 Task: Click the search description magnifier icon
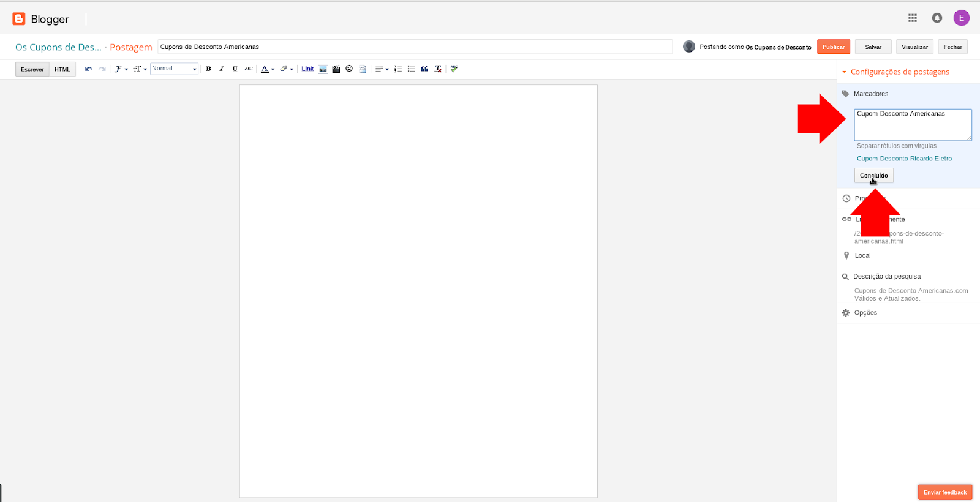pyautogui.click(x=845, y=277)
